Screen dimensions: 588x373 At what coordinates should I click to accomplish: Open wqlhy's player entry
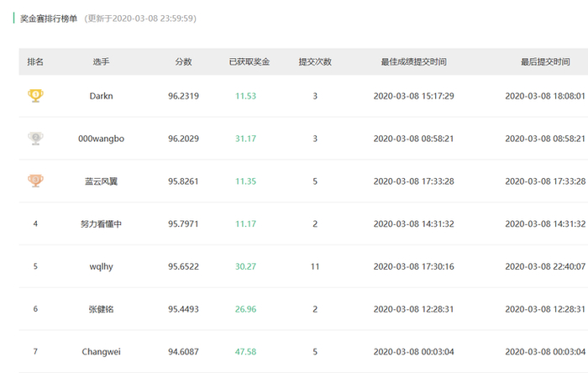pyautogui.click(x=101, y=266)
